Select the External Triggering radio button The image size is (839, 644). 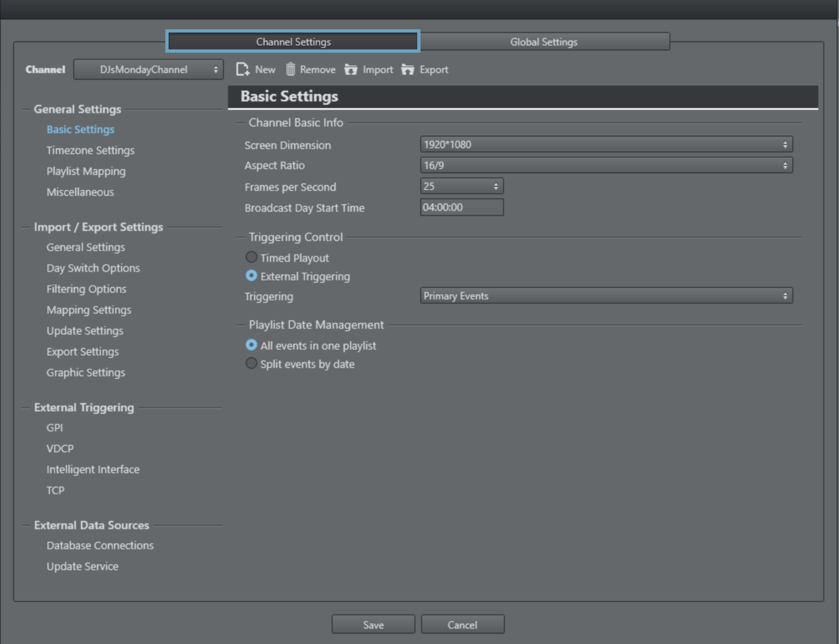pos(251,276)
